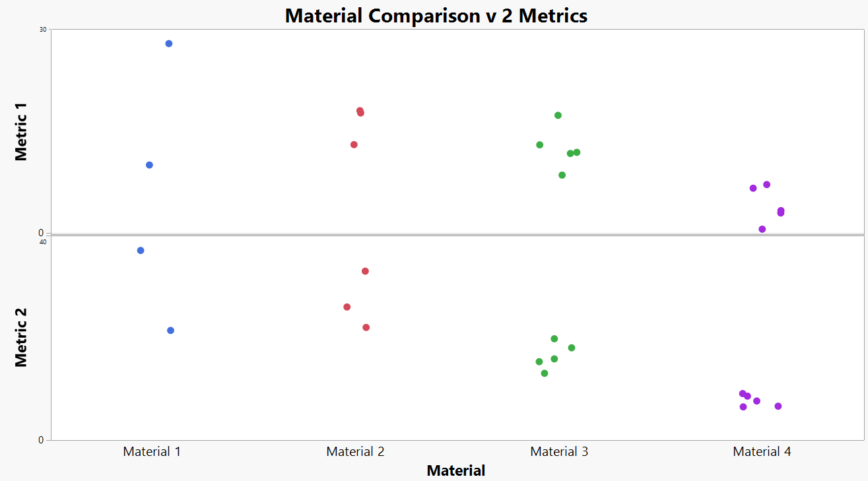Image resolution: width=868 pixels, height=481 pixels.
Task: Select lowest green point in Metric 2 panel
Action: point(545,373)
